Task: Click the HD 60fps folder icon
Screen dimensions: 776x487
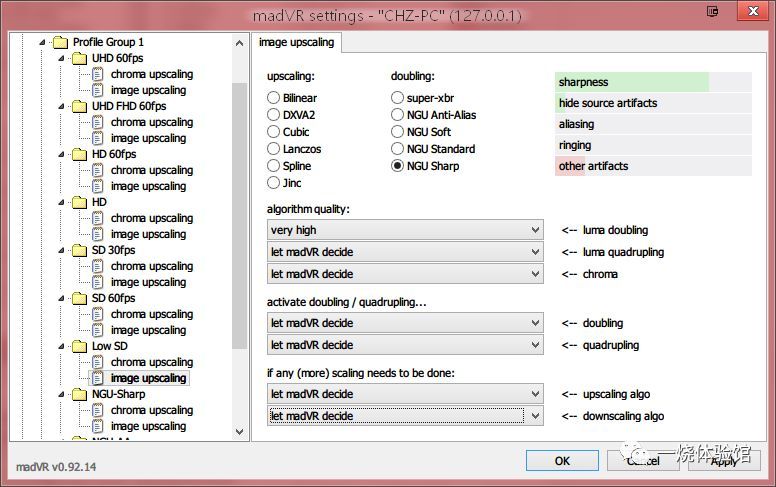Action: pyautogui.click(x=79, y=154)
